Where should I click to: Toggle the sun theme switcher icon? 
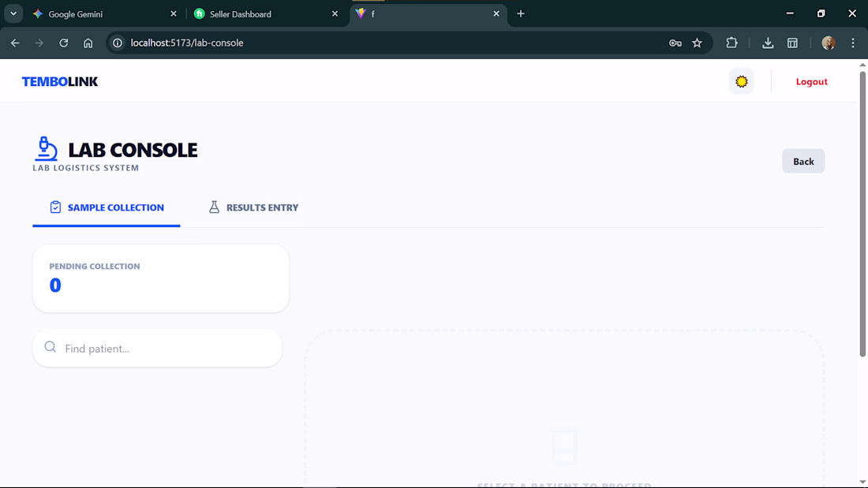click(x=741, y=81)
